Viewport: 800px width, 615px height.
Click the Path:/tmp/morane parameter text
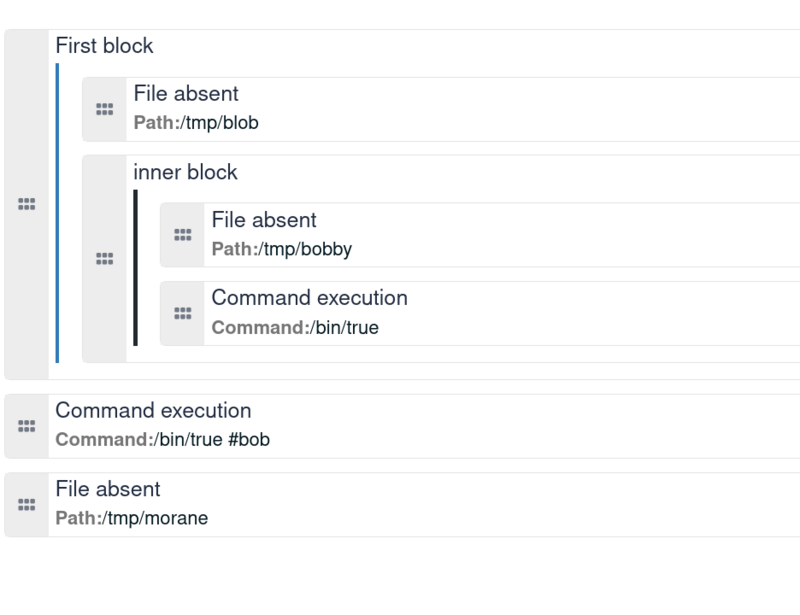click(x=132, y=518)
